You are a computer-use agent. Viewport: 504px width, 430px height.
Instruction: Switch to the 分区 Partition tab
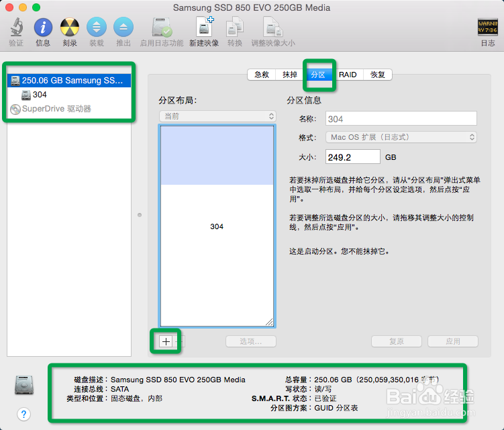318,75
